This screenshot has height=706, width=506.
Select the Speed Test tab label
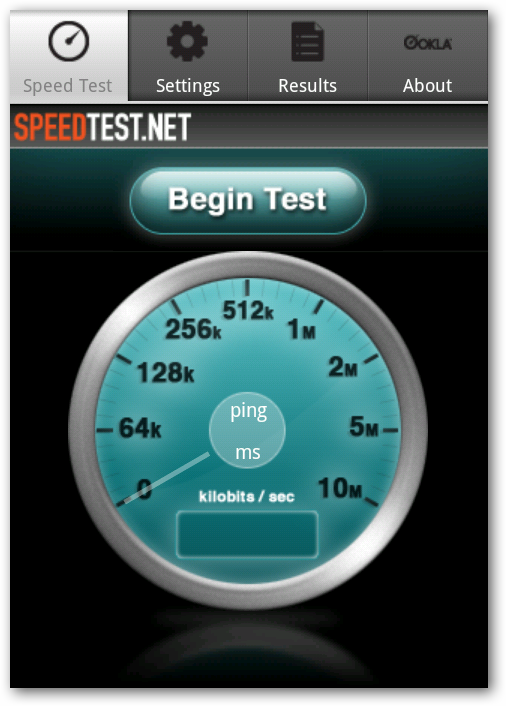(x=68, y=86)
